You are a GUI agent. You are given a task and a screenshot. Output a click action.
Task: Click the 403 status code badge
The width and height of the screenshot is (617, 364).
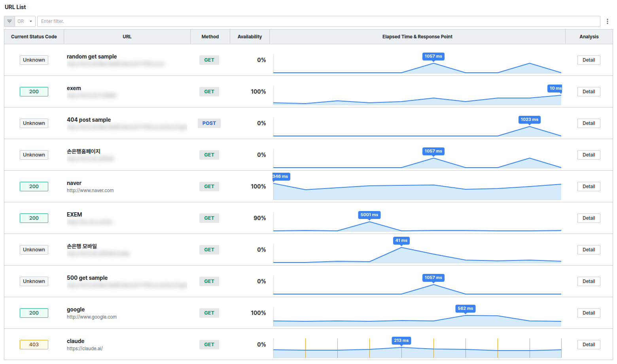[34, 345]
